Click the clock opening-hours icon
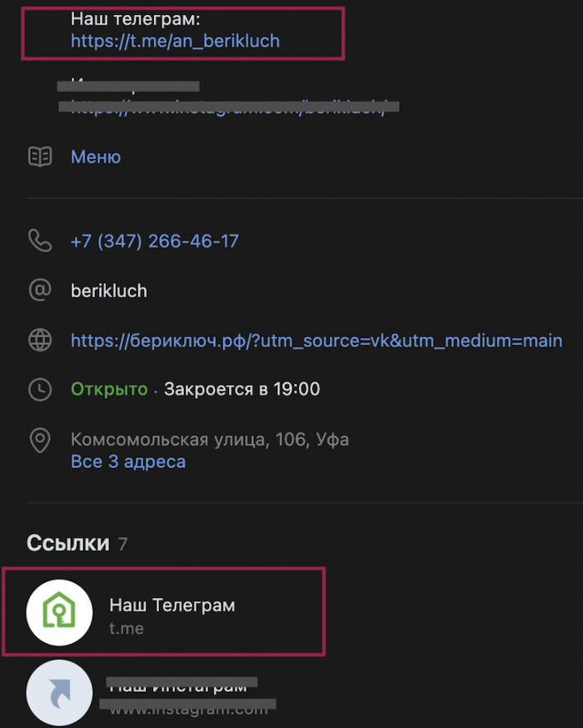Image resolution: width=583 pixels, height=728 pixels. tap(40, 389)
